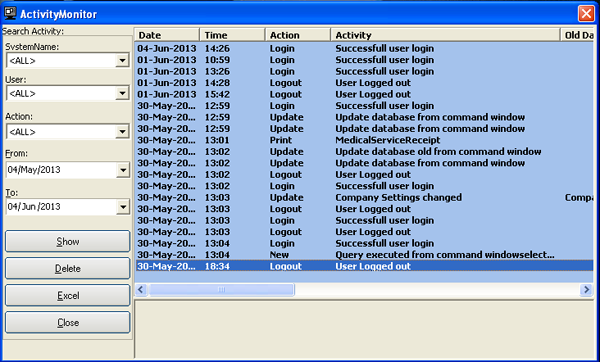
Task: Select the 01-Jun-2013 10:59 Login row
Action: 365,60
